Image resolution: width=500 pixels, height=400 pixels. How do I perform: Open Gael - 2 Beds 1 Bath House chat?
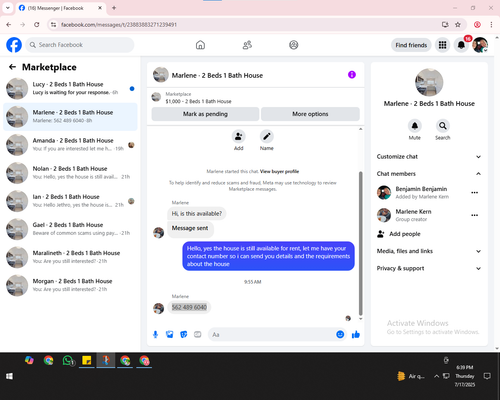pos(70,229)
